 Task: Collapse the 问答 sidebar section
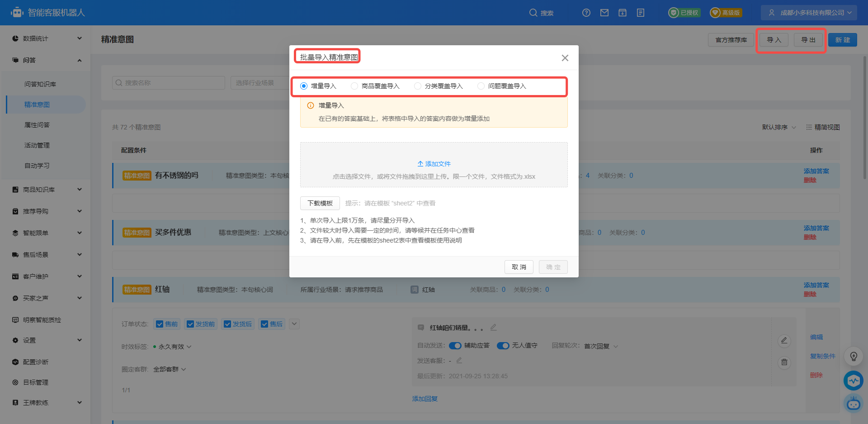click(x=80, y=60)
